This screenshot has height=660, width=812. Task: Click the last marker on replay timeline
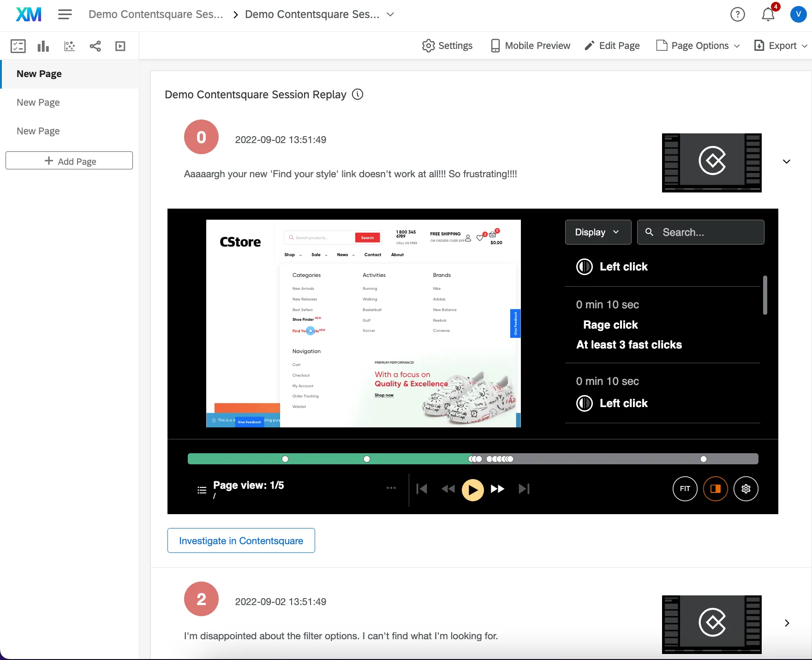coord(703,459)
